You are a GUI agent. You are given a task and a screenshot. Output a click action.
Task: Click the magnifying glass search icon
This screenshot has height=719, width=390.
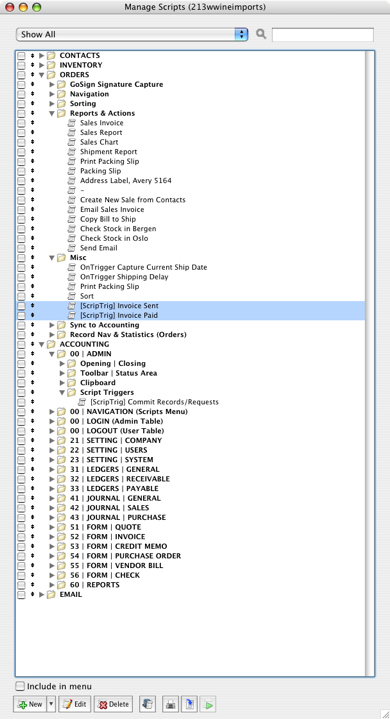pos(261,34)
